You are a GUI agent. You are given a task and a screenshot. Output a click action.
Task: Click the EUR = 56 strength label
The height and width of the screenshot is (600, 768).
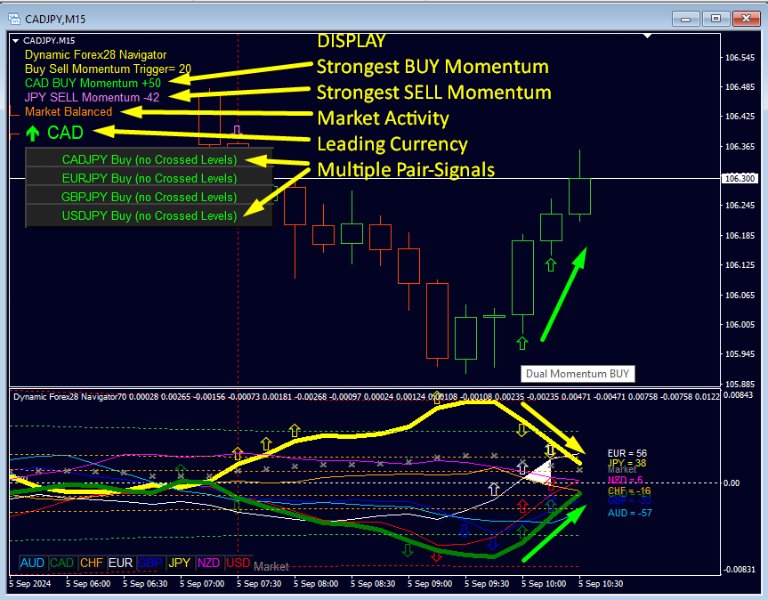(627, 454)
